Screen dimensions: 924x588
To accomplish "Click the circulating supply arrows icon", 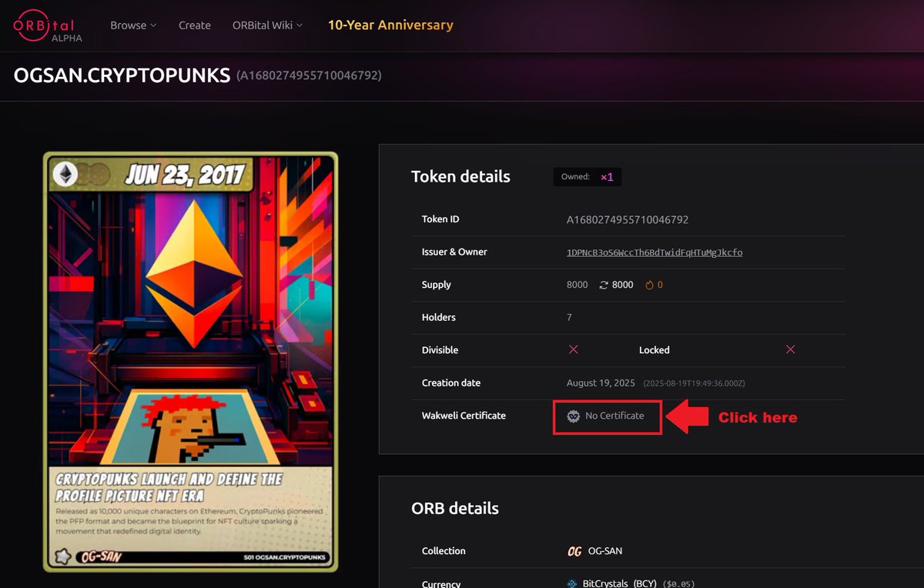I will [604, 285].
